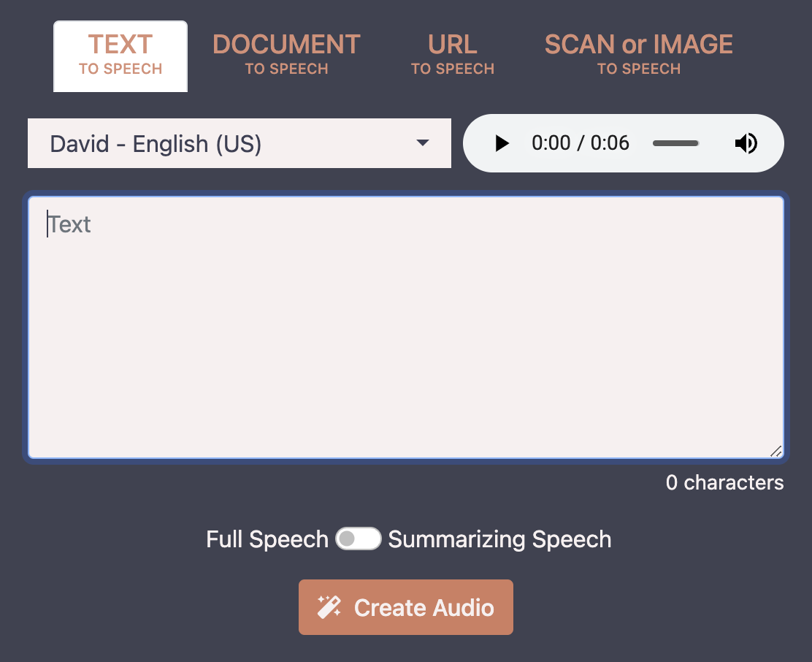Click inside the empty Text input area
812x662 pixels.
[406, 327]
